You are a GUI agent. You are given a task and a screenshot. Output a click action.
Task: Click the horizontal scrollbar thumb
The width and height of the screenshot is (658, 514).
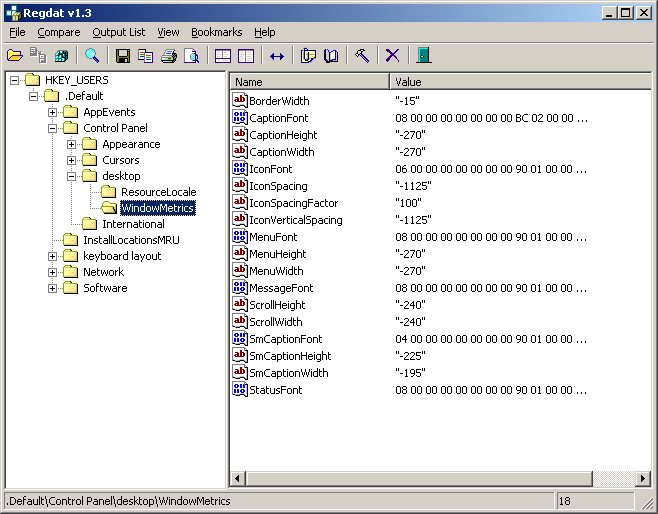point(419,478)
